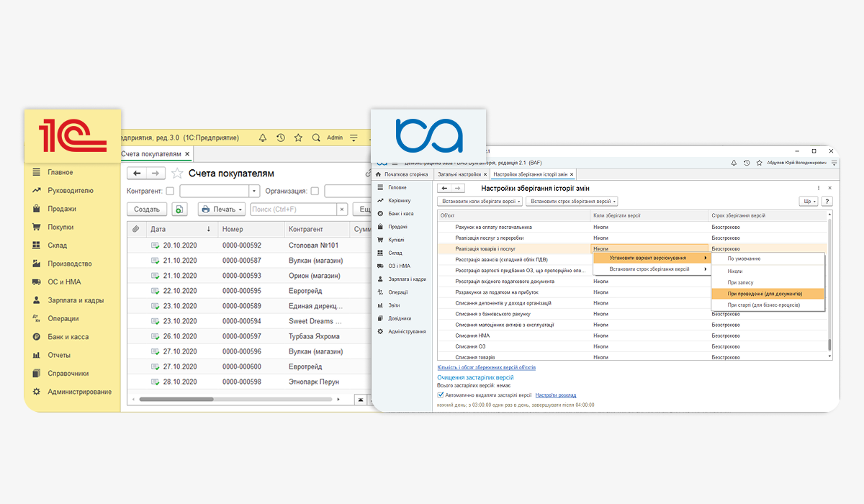Uncheck Автоматично видаляти застарілі версії checkbox
Screen dimensions: 864x504
pos(441,395)
